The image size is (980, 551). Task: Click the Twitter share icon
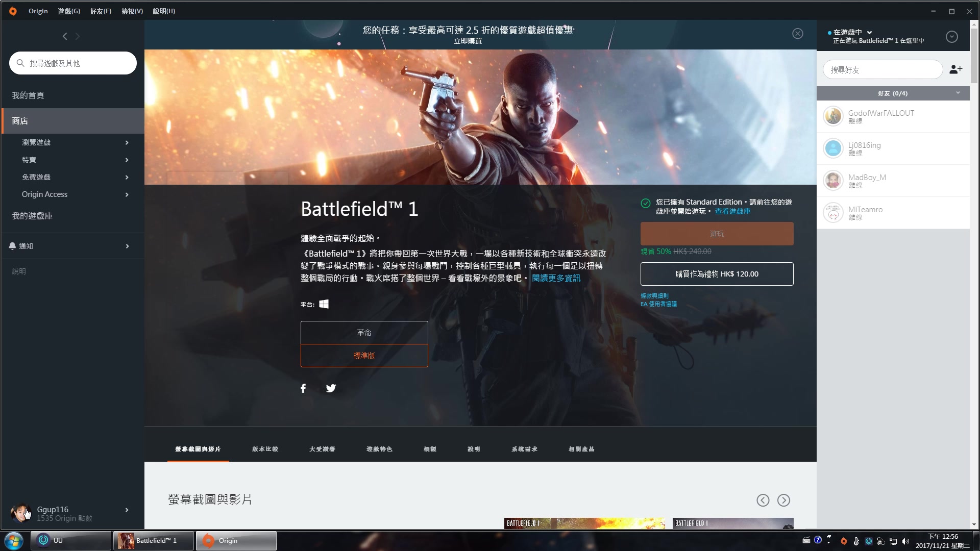(x=331, y=388)
